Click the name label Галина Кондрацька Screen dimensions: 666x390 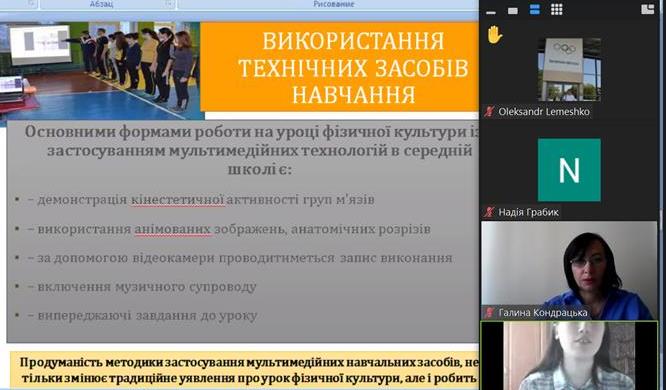point(543,313)
